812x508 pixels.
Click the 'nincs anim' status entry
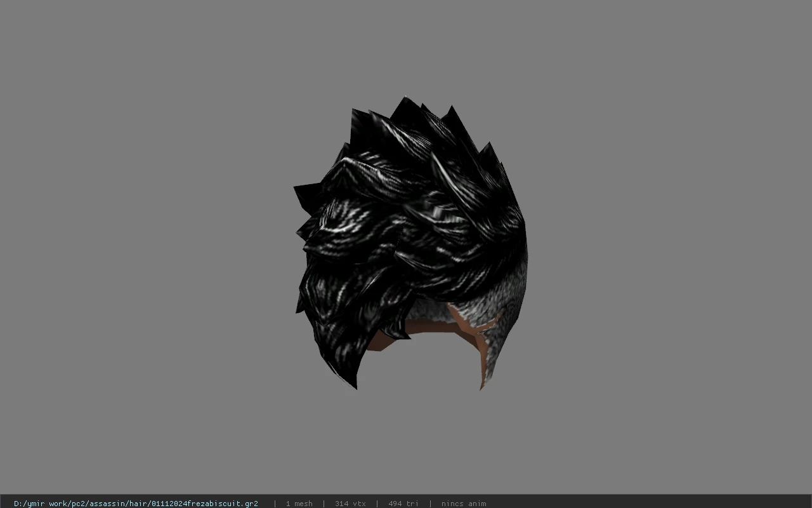pyautogui.click(x=464, y=504)
